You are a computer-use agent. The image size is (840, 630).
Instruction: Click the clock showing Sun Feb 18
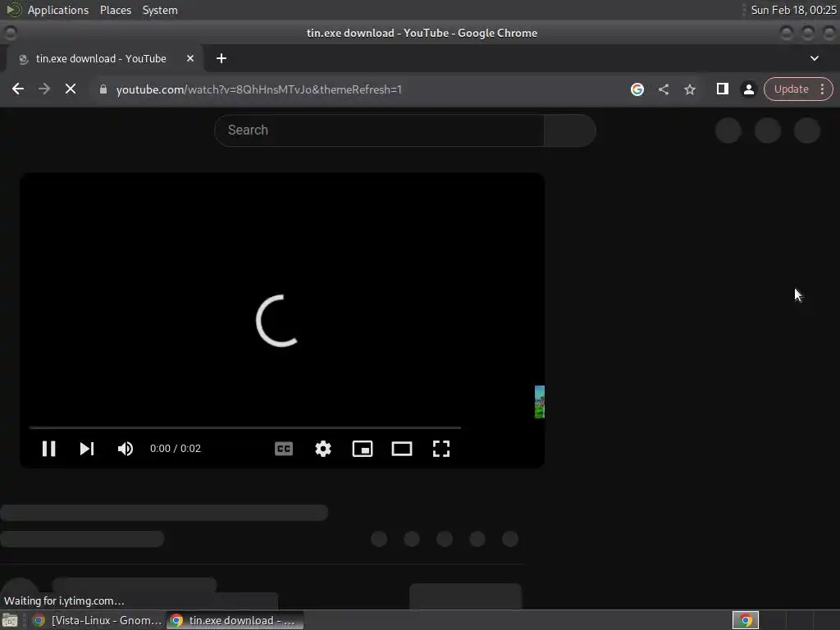point(793,10)
